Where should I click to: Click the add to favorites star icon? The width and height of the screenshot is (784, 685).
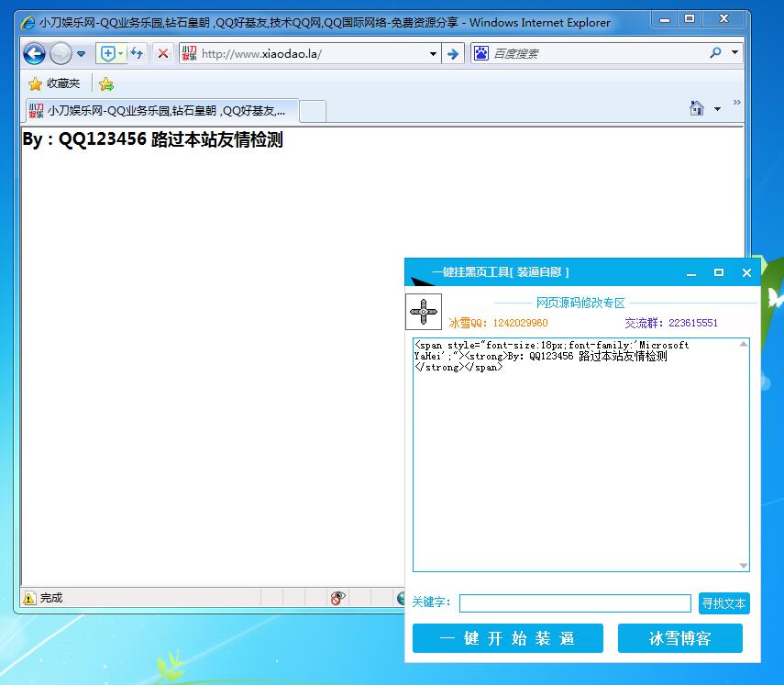(x=106, y=84)
